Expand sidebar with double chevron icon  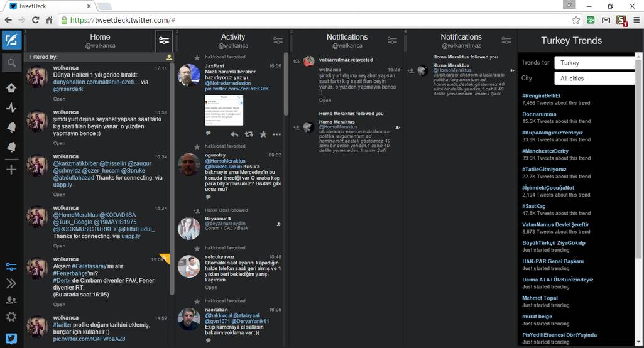point(11,283)
